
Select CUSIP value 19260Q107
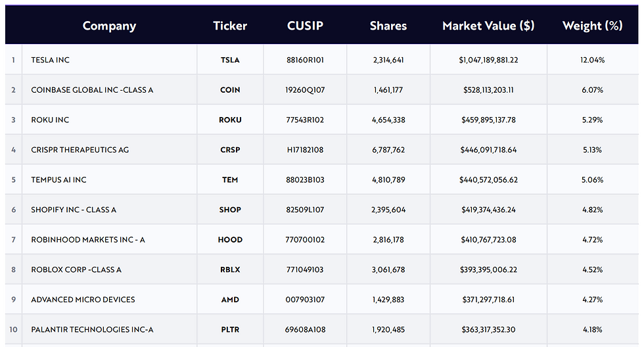coord(305,90)
